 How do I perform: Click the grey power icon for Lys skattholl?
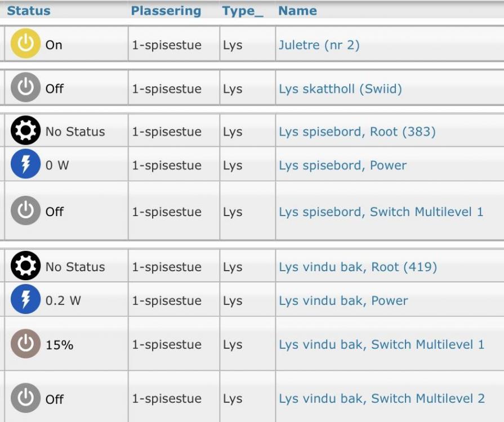pyautogui.click(x=25, y=88)
